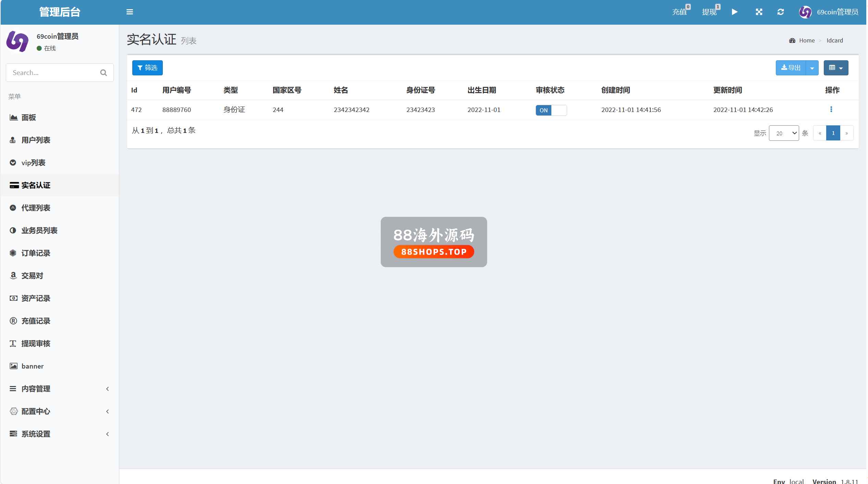Image resolution: width=868 pixels, height=484 pixels.
Task: Open 充值 notifications in top bar
Action: (680, 12)
